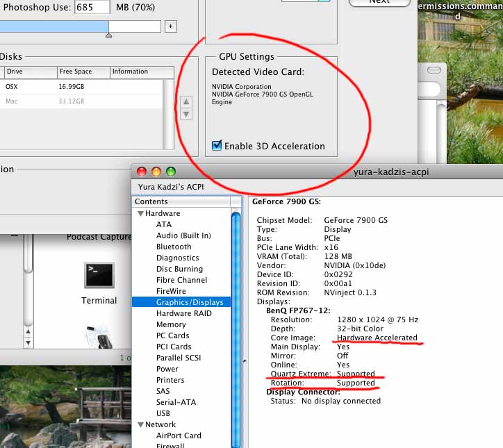Minimize System Profiler with yellow button

click(x=156, y=172)
